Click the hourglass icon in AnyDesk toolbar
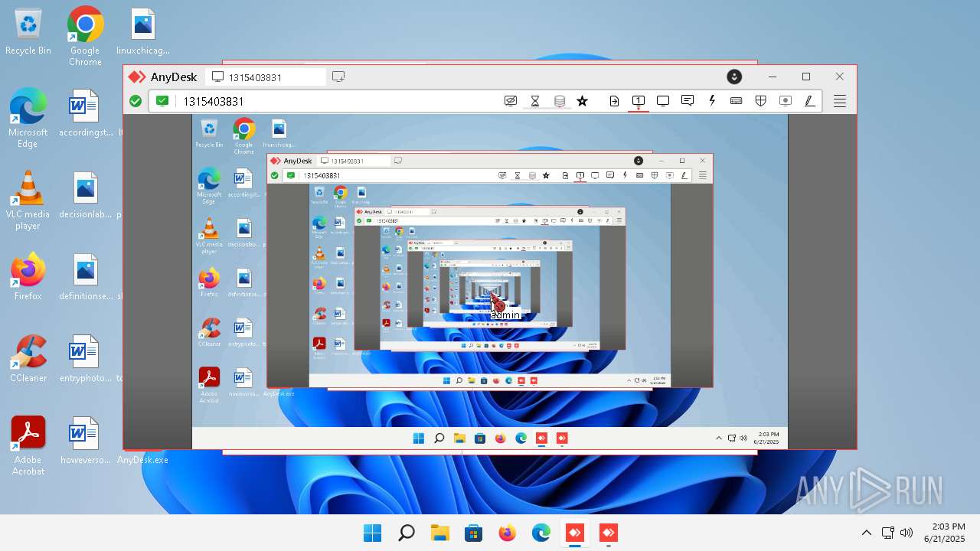The width and height of the screenshot is (980, 551). coord(535,101)
